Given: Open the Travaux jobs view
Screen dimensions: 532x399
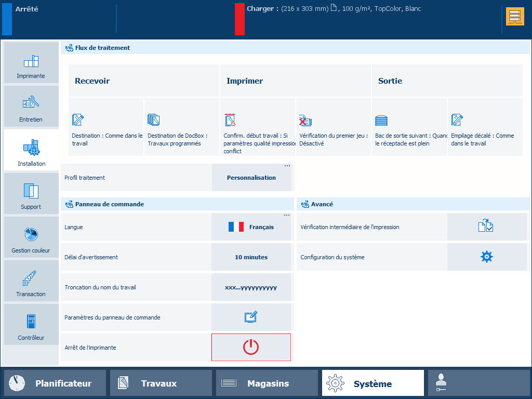Looking at the screenshot, I should 161,383.
